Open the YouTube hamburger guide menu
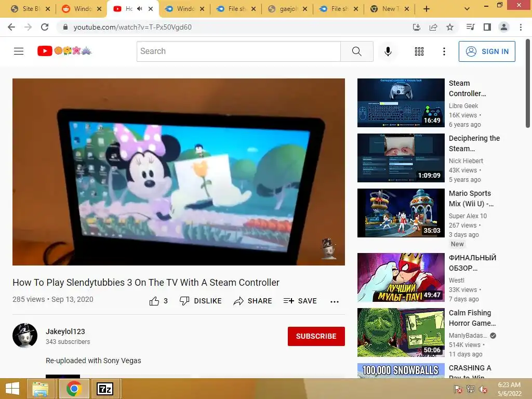The image size is (532, 399). tap(19, 51)
